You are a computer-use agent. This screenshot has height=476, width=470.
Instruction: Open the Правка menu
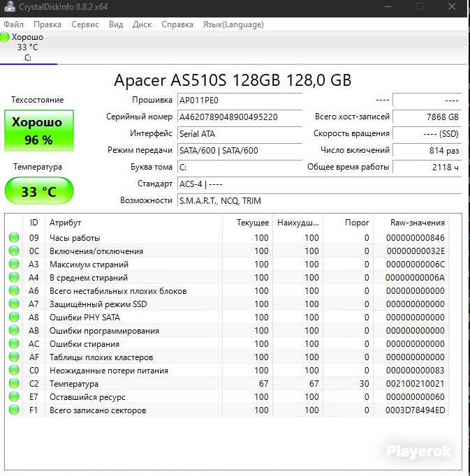point(47,24)
